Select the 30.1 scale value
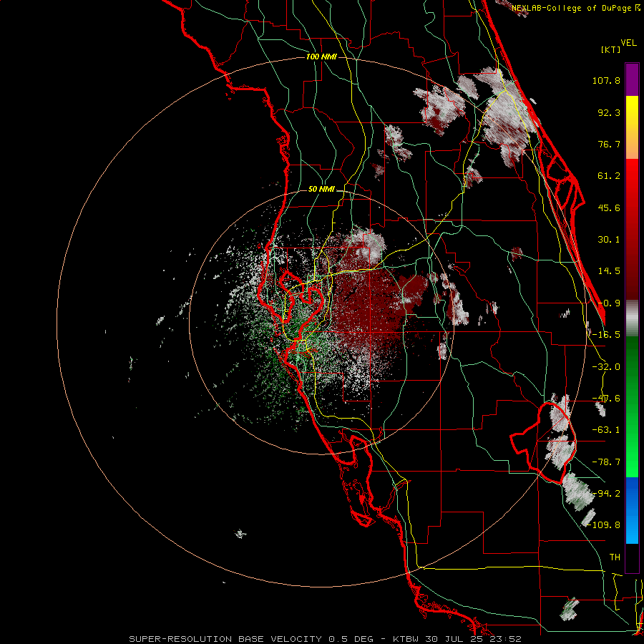 coord(609,240)
